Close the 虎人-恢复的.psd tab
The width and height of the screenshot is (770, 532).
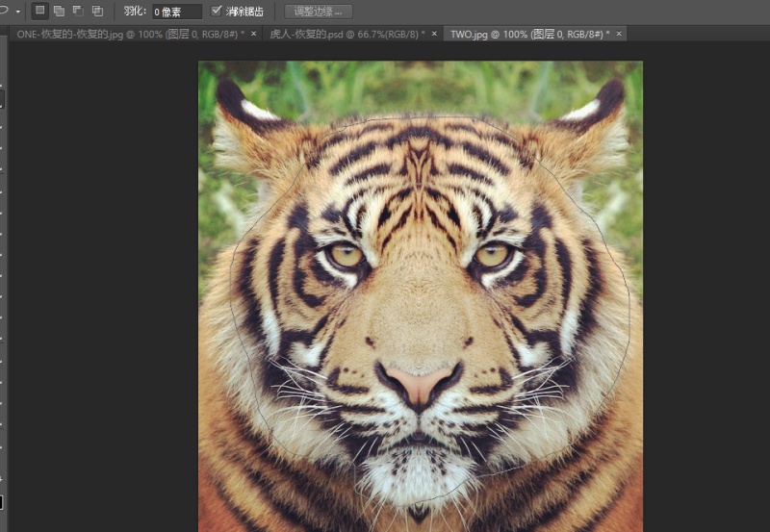coord(434,34)
